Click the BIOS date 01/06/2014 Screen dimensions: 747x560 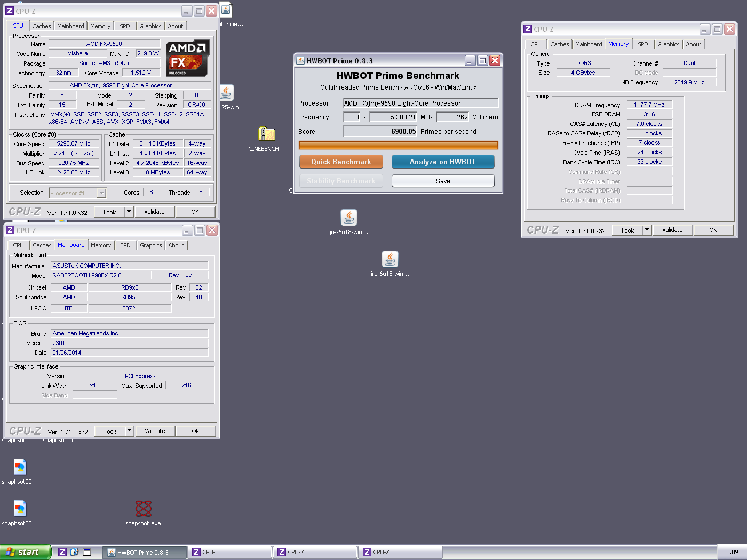(x=129, y=353)
